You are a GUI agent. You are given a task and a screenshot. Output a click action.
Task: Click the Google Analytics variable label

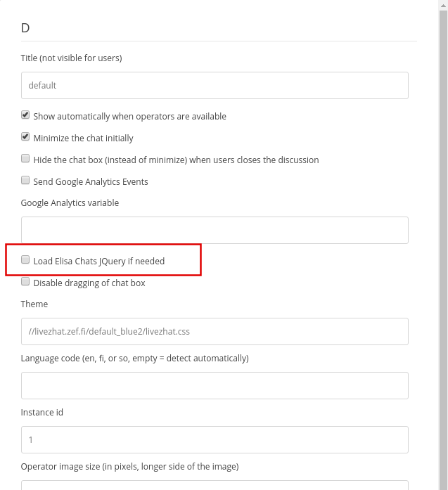pyautogui.click(x=70, y=202)
